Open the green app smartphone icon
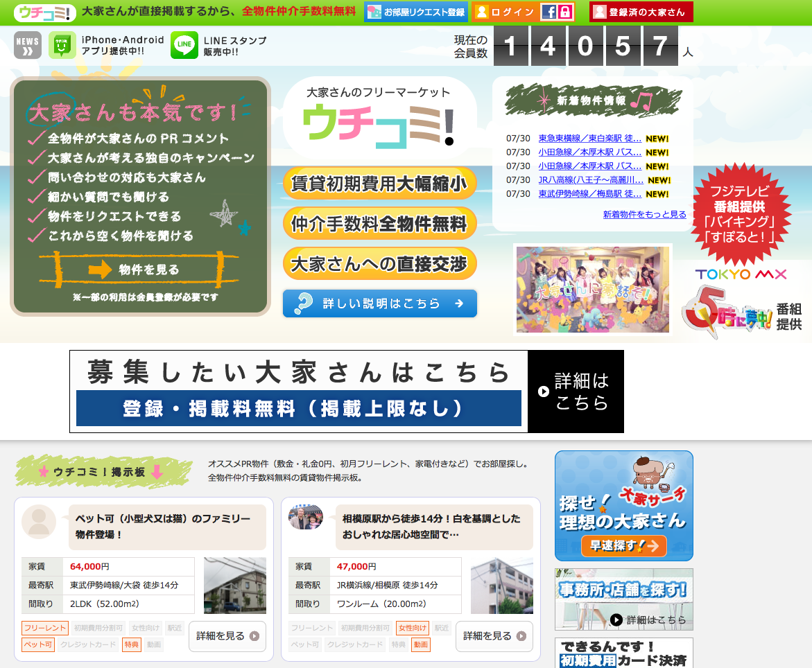Screen dimensions: 812x668 pyautogui.click(x=62, y=46)
